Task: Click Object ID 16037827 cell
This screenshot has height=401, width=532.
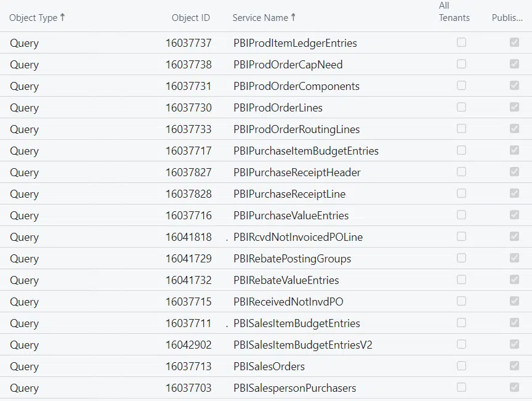Action: click(188, 172)
